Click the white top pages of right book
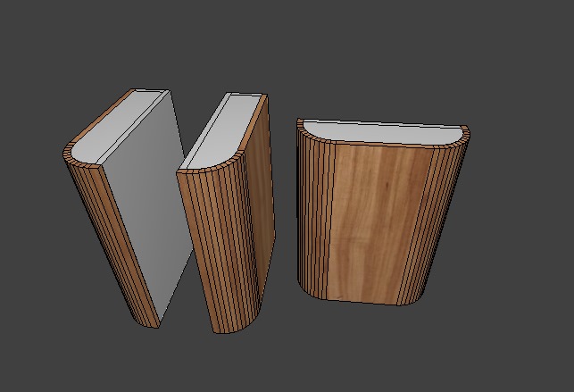Image resolution: width=574 pixels, height=392 pixels. [384, 131]
